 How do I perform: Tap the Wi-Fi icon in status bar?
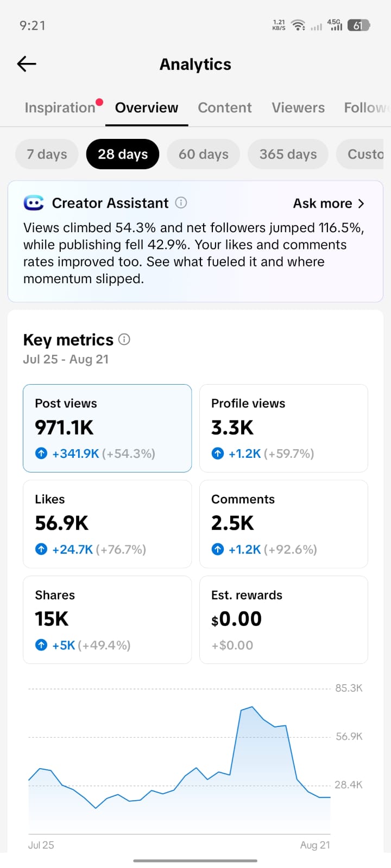298,25
